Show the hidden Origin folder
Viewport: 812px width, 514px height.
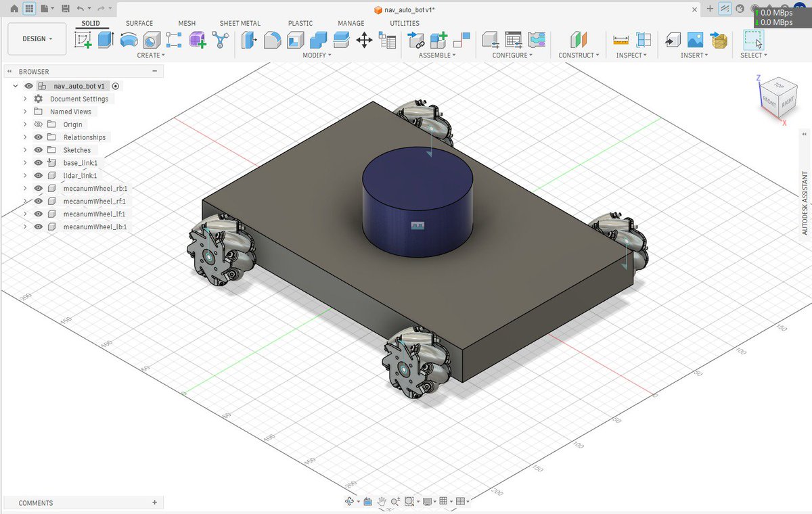(38, 124)
